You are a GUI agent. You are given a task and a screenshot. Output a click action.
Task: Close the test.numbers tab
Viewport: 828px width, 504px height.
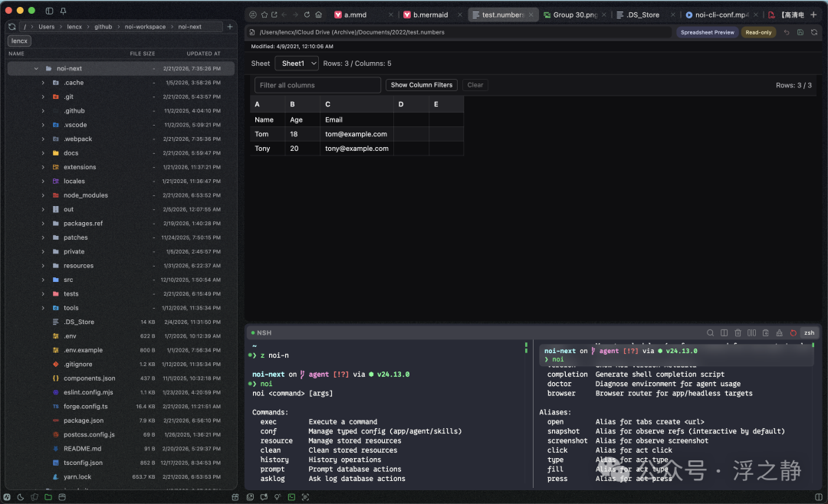coord(531,15)
